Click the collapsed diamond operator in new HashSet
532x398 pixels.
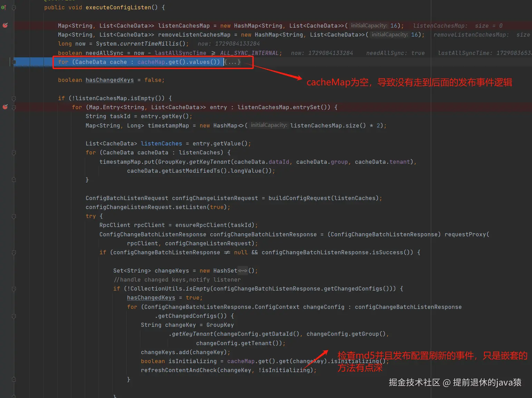[x=243, y=271]
